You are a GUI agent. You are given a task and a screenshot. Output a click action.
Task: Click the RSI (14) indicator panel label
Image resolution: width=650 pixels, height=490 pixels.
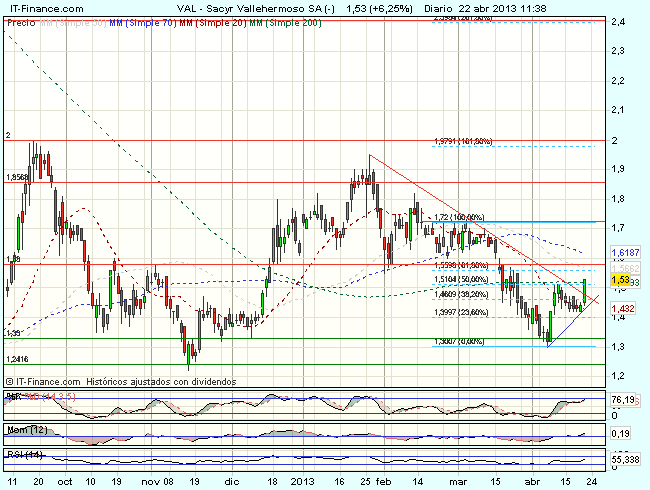click(x=21, y=456)
